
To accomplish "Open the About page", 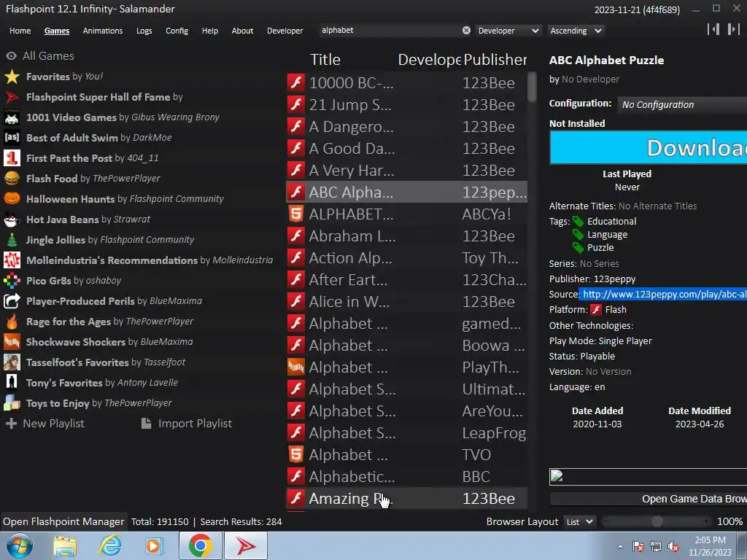I will tap(242, 31).
